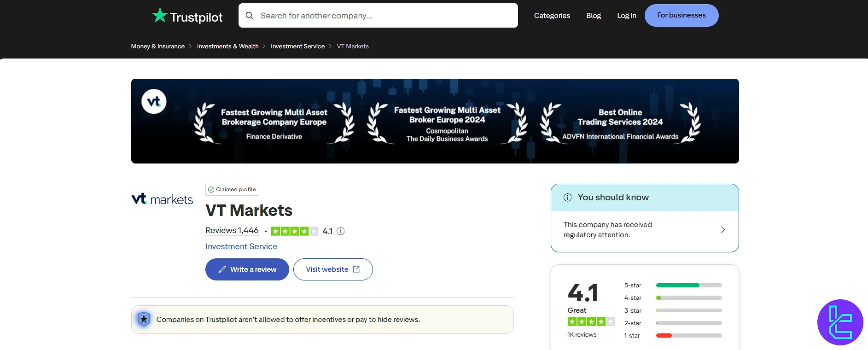
Task: Click the search magnifier icon
Action: point(250,16)
